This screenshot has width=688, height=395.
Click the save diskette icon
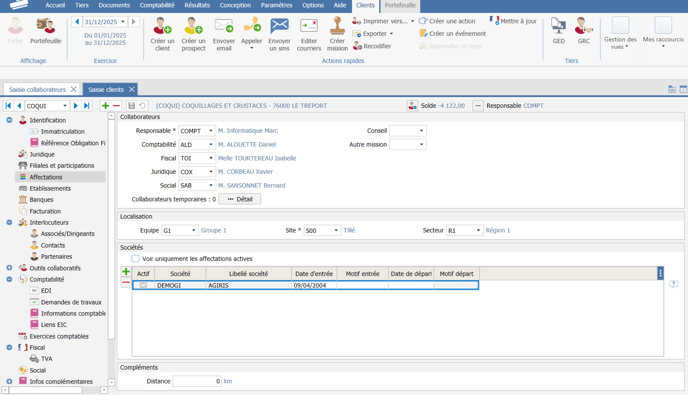tap(131, 106)
